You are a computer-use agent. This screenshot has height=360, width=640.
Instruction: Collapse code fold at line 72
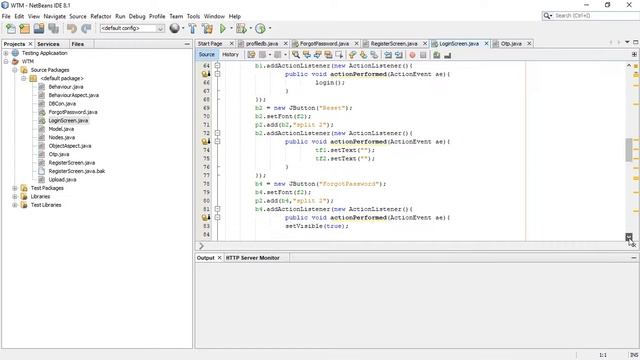click(x=218, y=133)
